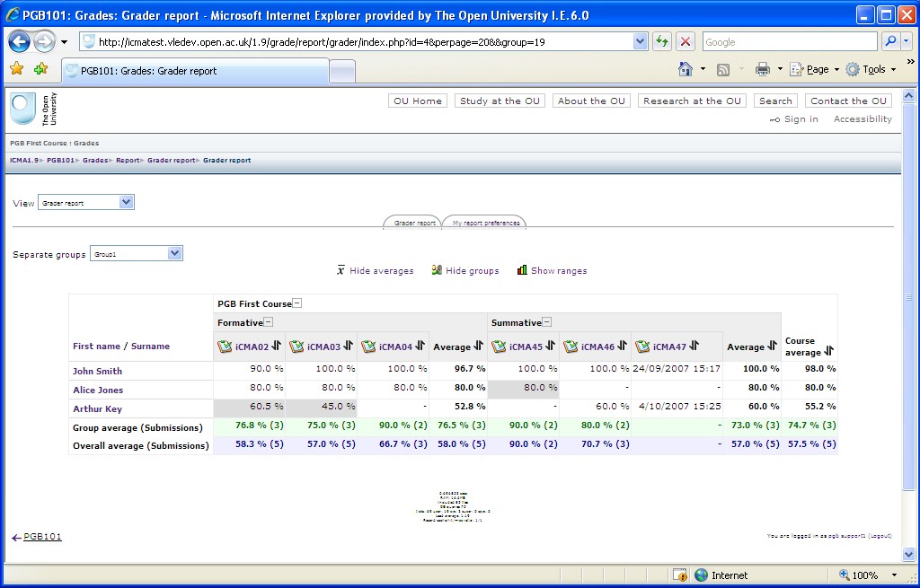This screenshot has height=588, width=920.
Task: Click the Add to Favorites icon
Action: pyautogui.click(x=41, y=69)
